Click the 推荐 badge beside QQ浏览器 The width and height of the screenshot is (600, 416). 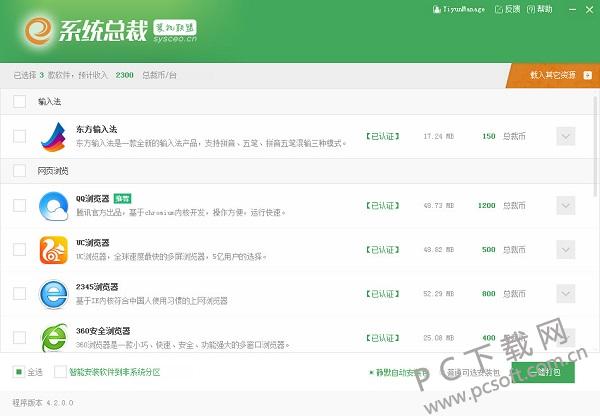pyautogui.click(x=122, y=199)
